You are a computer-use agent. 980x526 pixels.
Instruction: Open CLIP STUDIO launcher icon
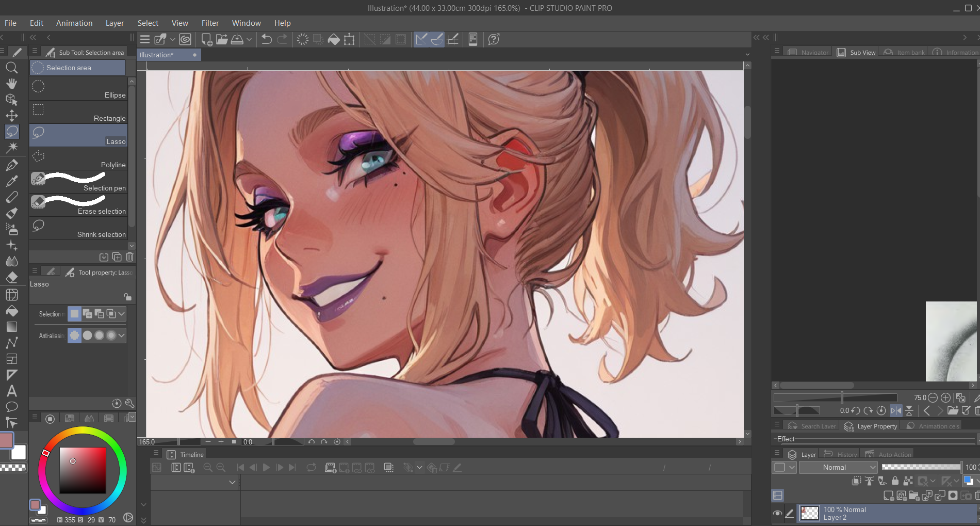point(185,39)
